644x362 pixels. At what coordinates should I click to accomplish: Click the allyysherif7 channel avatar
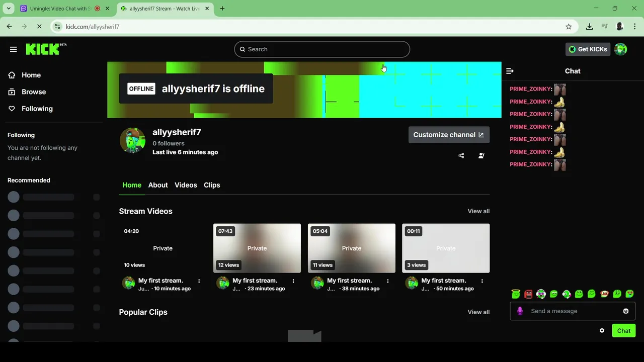132,140
